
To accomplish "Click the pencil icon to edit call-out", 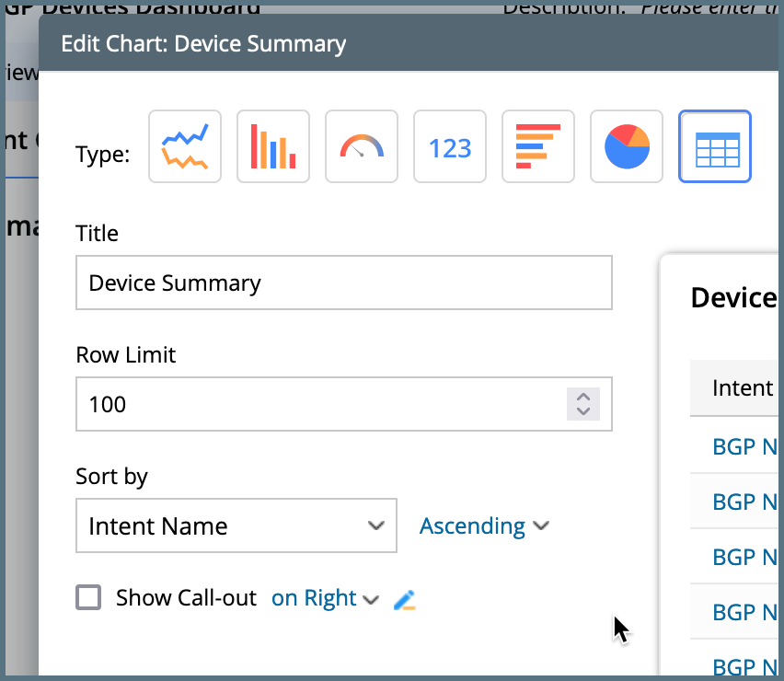I will click(405, 600).
